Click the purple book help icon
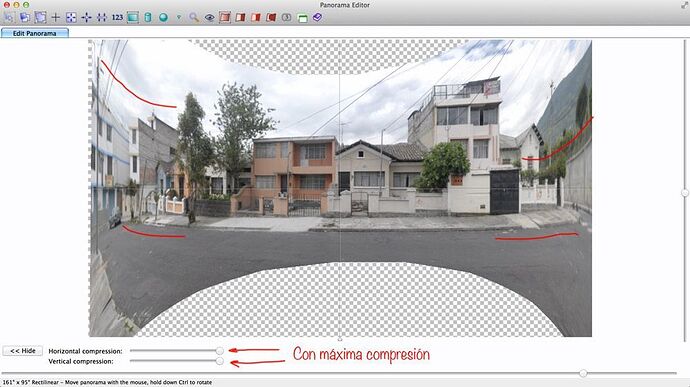 317,18
